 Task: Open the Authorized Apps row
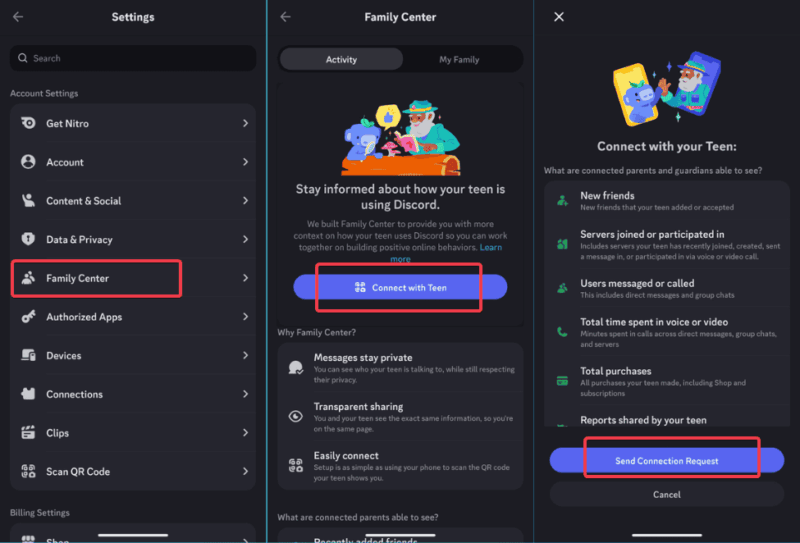click(x=133, y=316)
